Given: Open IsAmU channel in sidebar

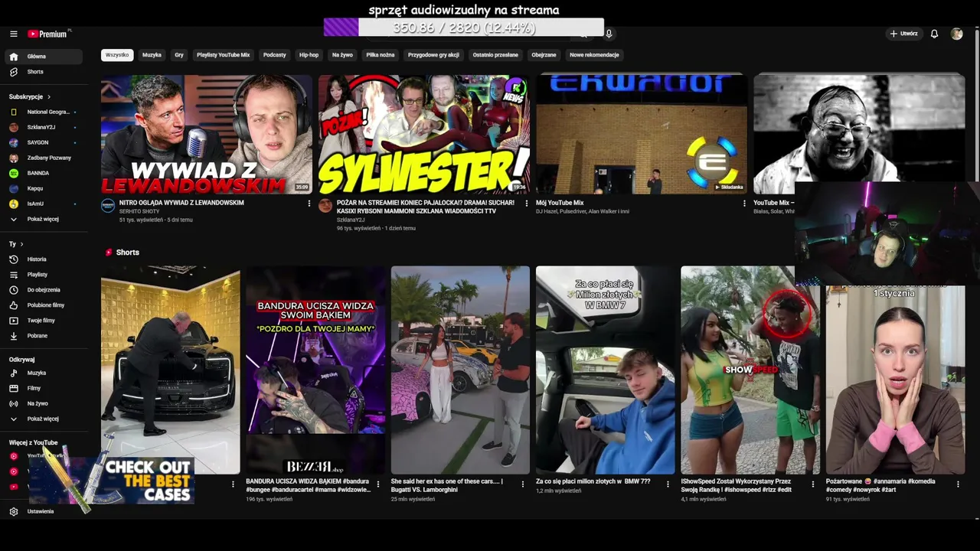Looking at the screenshot, I should click(x=43, y=204).
